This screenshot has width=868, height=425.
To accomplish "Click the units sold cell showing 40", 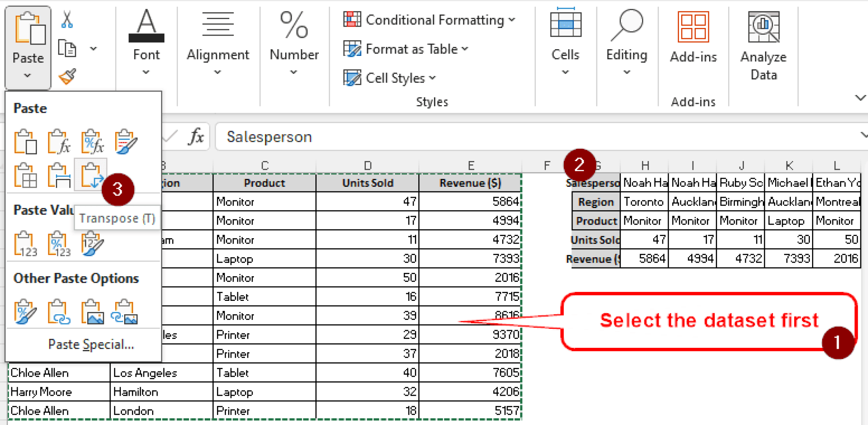I will click(x=367, y=373).
